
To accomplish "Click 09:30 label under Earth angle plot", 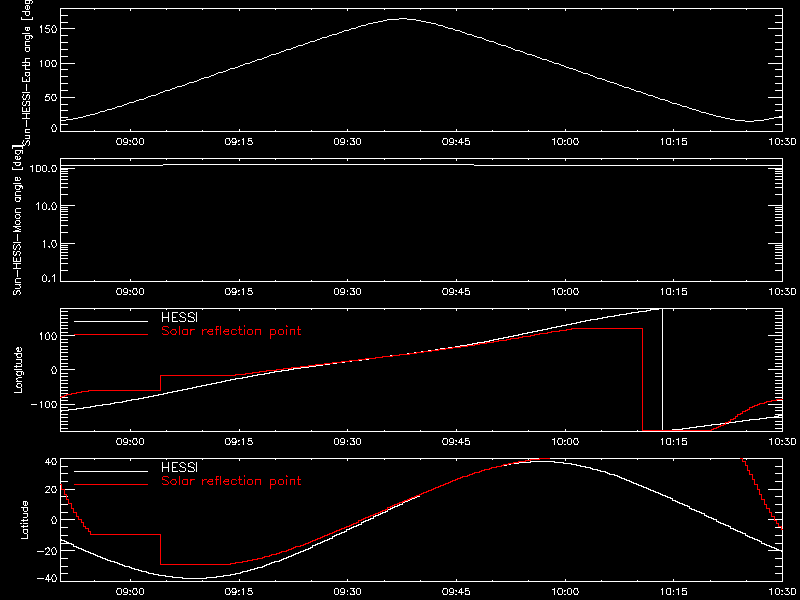I will [347, 142].
